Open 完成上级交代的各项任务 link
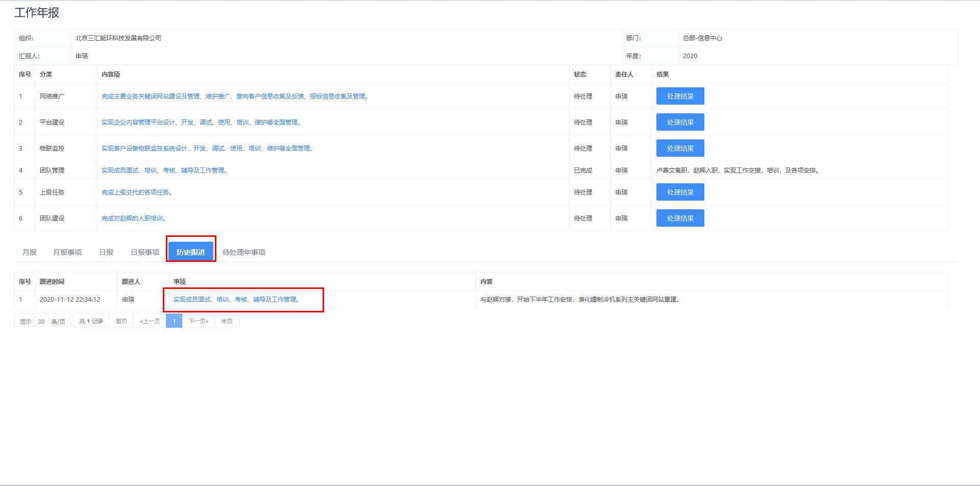Screen dimensions: 980x486 click(137, 192)
